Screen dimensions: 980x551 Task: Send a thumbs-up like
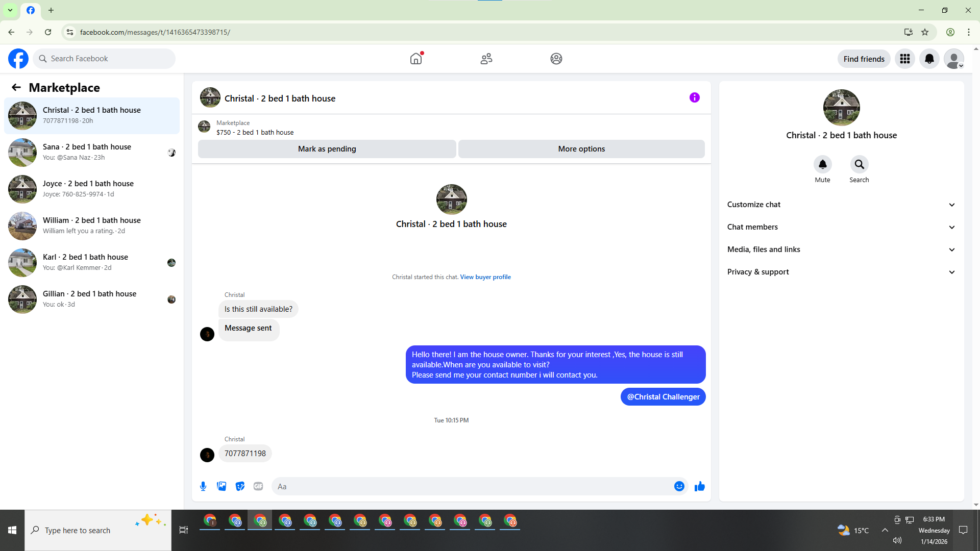click(x=699, y=486)
